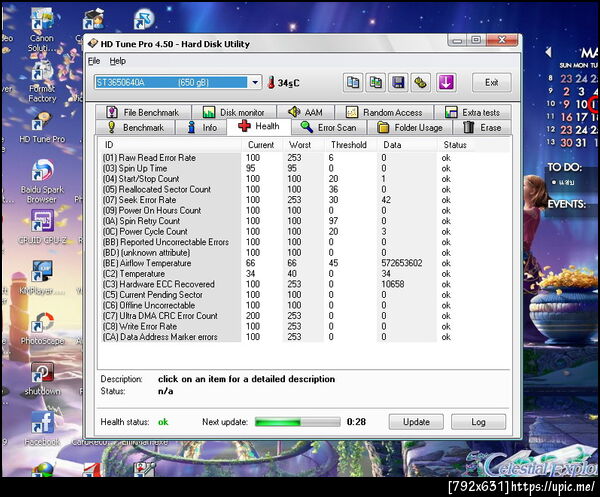Switch to the Erase tab

(482, 127)
